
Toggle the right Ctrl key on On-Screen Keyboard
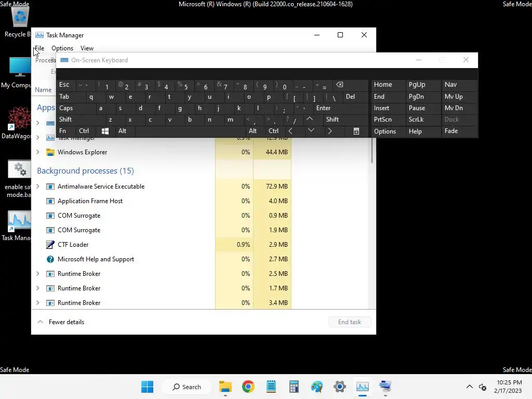[x=274, y=131]
